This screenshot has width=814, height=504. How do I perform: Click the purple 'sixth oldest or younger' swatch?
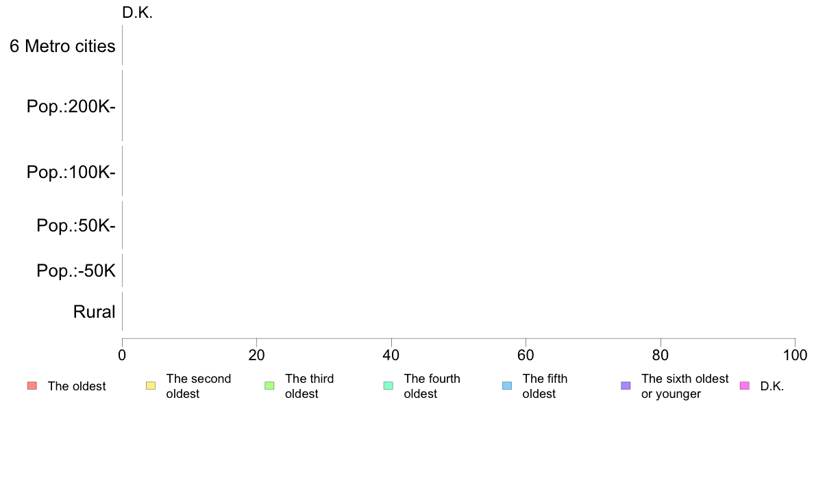626,386
